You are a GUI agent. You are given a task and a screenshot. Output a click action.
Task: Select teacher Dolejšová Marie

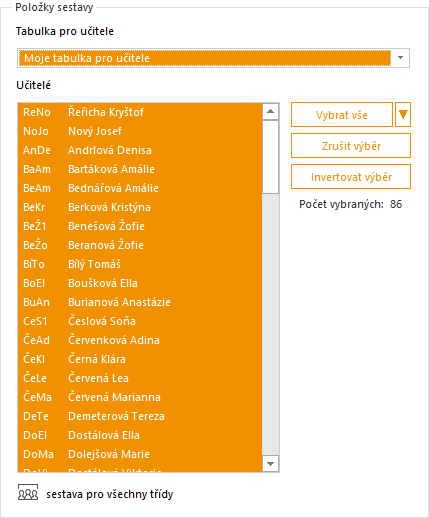140,454
